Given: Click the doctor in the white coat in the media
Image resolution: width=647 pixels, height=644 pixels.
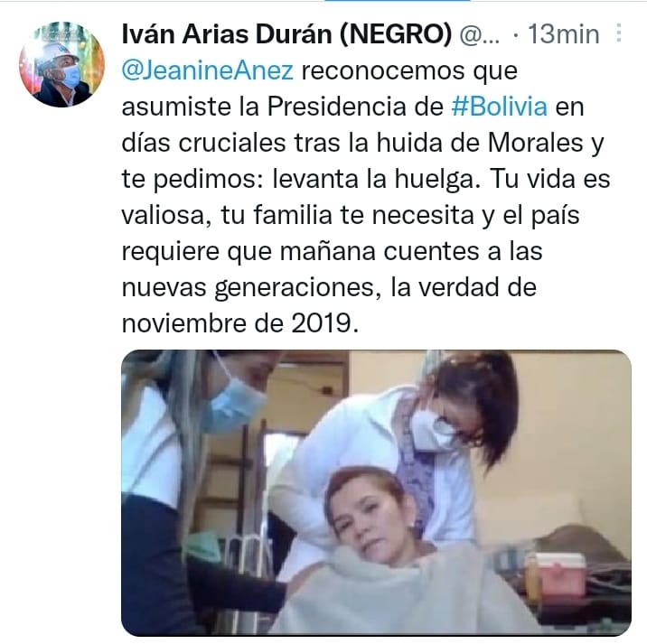Looking at the screenshot, I should click(417, 437).
